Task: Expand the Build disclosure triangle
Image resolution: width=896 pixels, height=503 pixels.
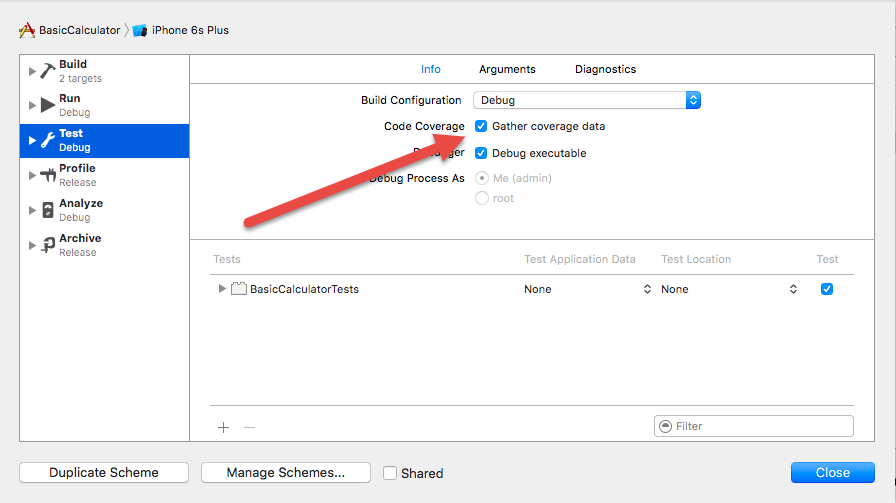Action: [32, 71]
